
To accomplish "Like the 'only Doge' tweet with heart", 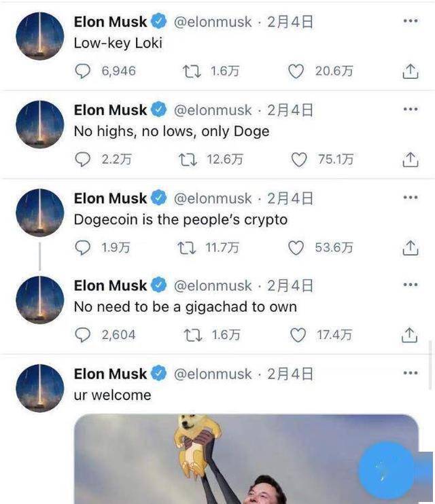I will click(x=299, y=160).
